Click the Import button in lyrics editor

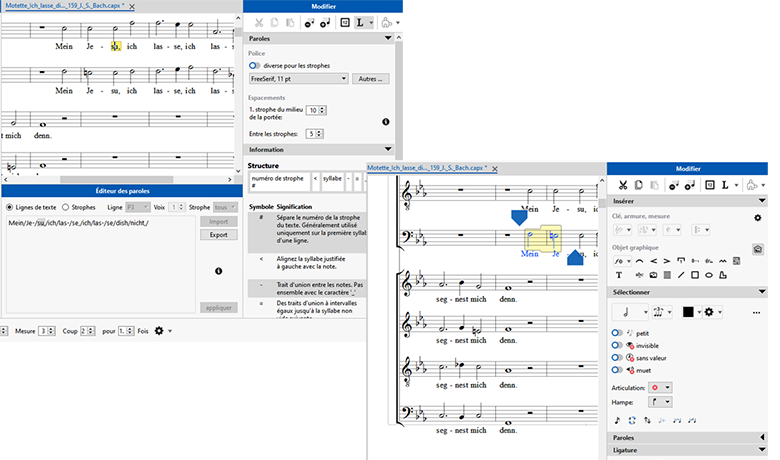point(219,222)
